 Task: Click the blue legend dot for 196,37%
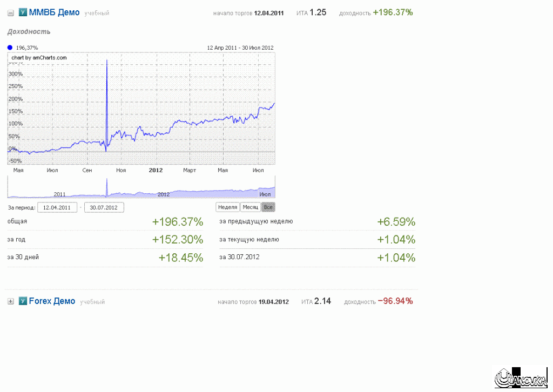tap(10, 48)
